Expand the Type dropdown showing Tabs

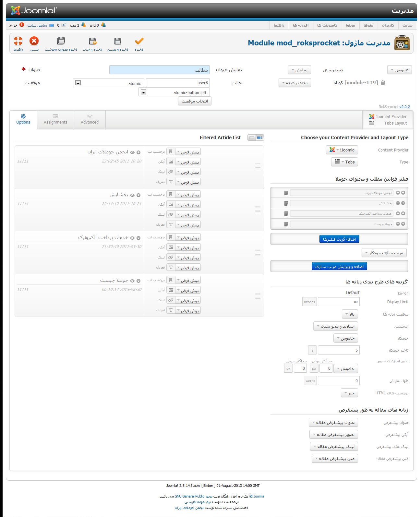(x=344, y=162)
